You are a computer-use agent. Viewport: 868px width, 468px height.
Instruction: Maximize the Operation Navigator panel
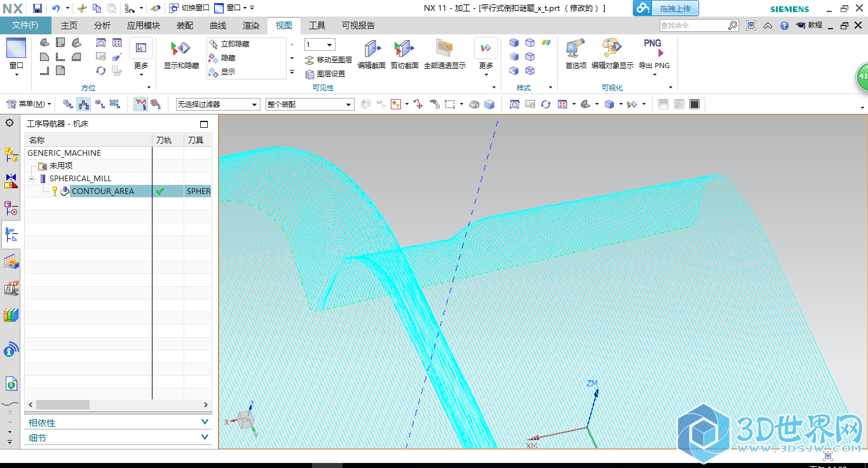[204, 125]
